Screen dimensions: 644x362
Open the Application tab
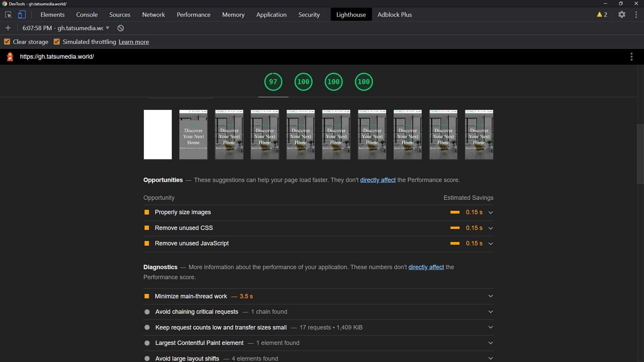pos(271,15)
